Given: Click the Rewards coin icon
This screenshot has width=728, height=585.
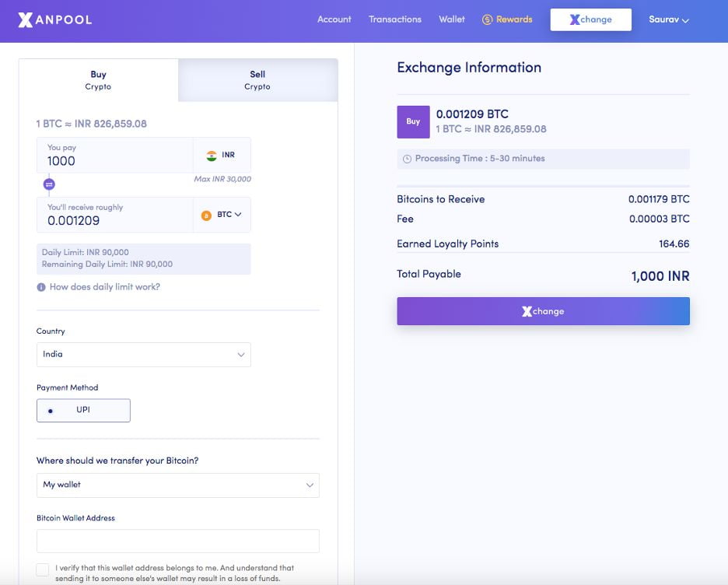Looking at the screenshot, I should click(488, 19).
